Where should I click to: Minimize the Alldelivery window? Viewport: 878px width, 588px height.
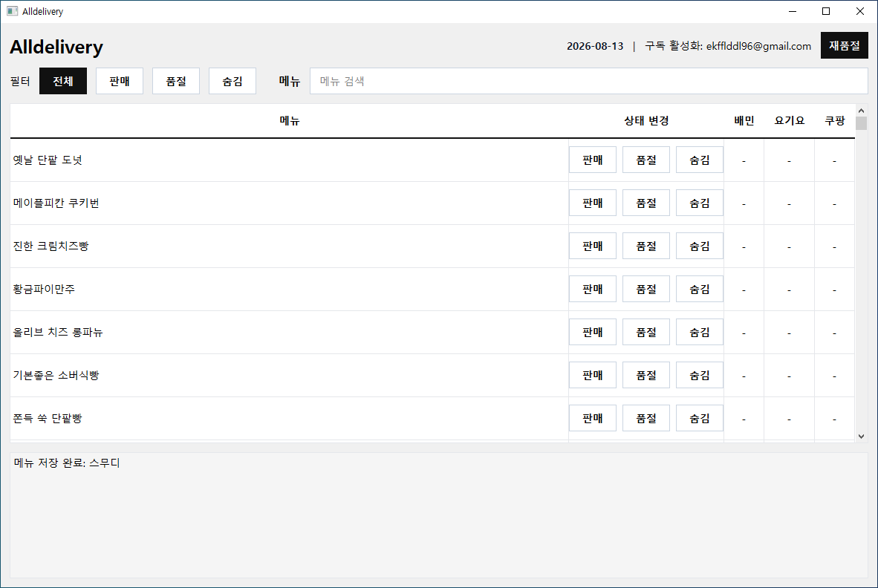click(x=793, y=11)
